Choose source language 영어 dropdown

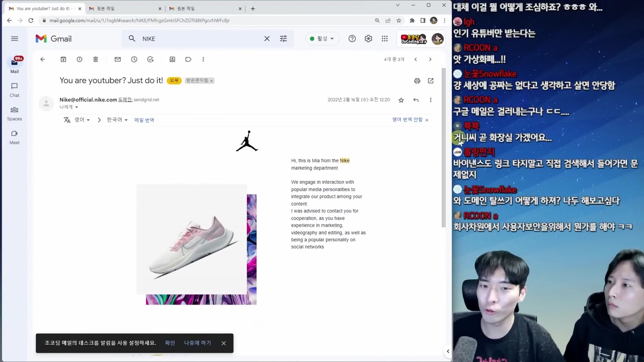[82, 120]
